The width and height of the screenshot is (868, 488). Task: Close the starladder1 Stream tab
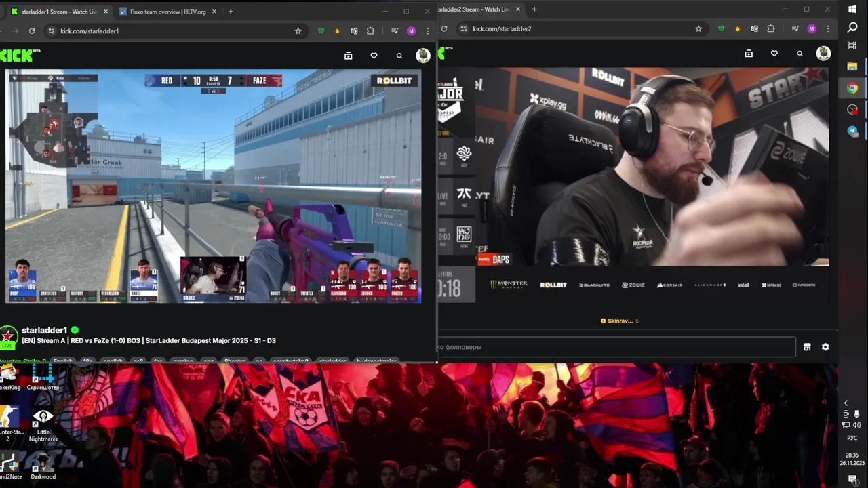tap(105, 12)
